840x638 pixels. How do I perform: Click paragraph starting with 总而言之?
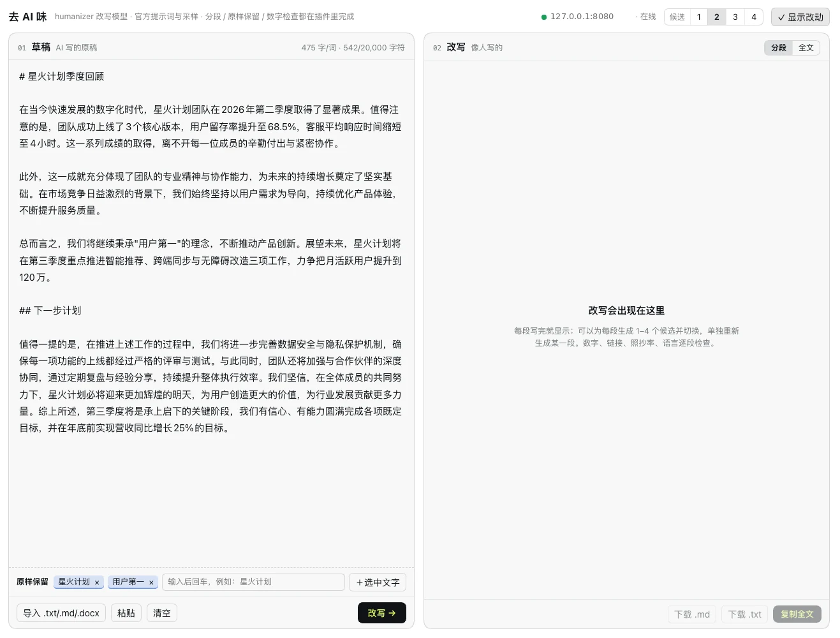(x=210, y=260)
